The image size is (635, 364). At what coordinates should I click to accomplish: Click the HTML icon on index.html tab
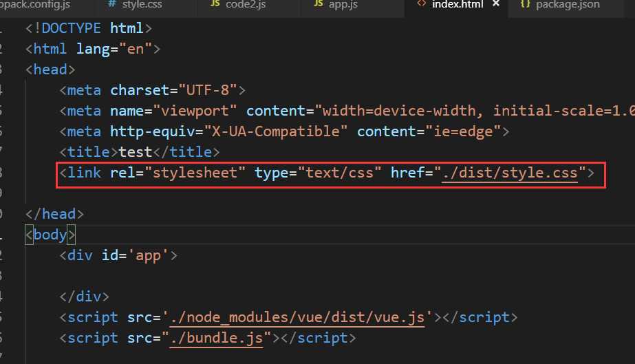(421, 5)
